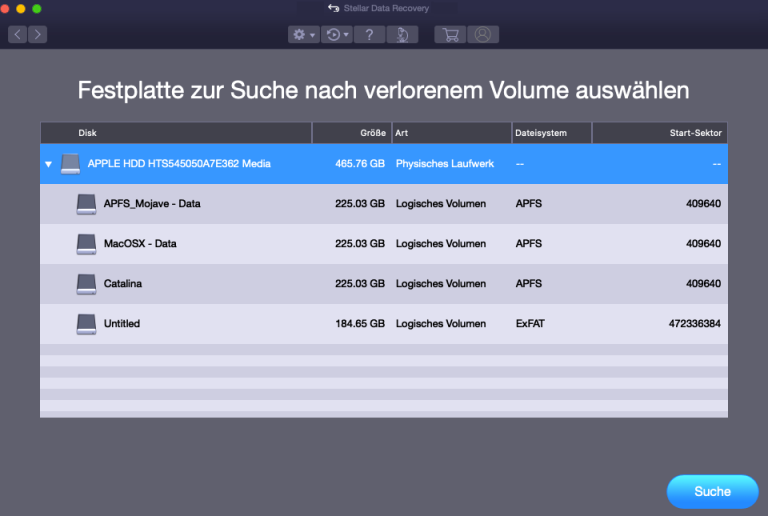Click the yellow minimize window button
The image size is (768, 516).
coord(21,8)
